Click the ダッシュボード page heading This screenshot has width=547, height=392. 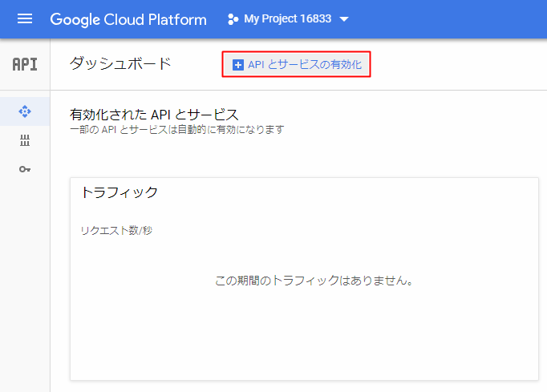120,64
